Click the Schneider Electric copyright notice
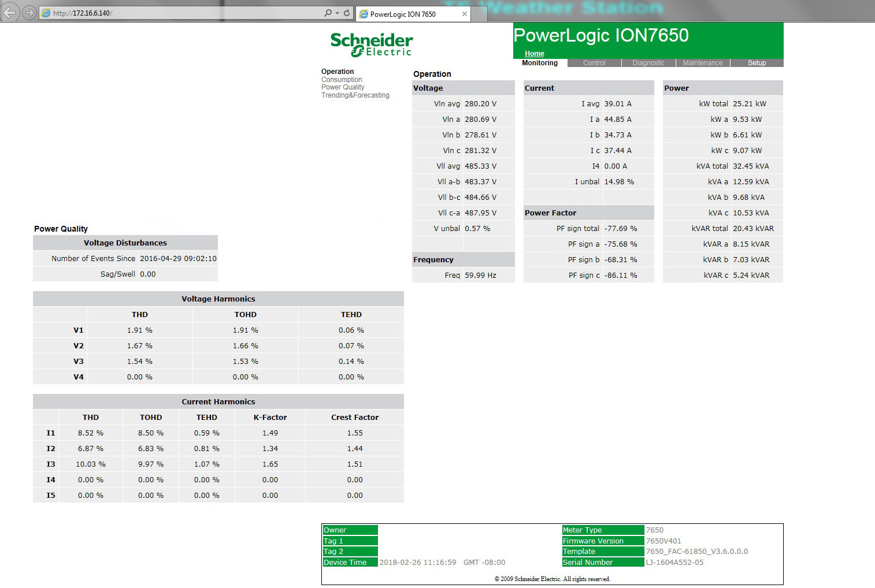Viewport: 875px width, 588px height. (x=552, y=579)
